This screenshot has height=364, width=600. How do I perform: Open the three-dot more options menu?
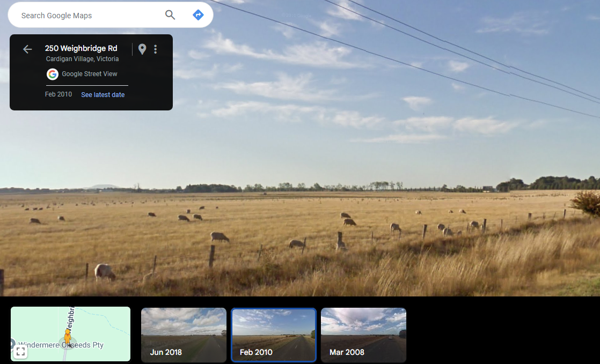pyautogui.click(x=156, y=49)
